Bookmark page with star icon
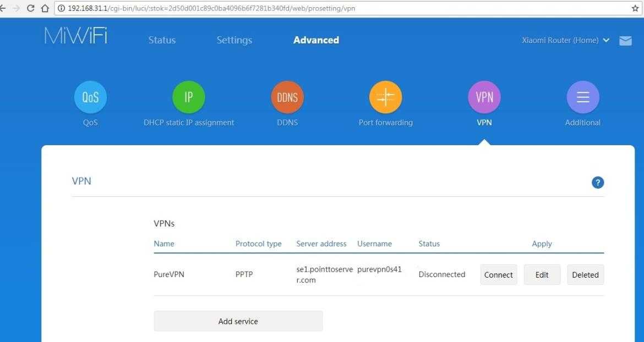 (x=635, y=8)
